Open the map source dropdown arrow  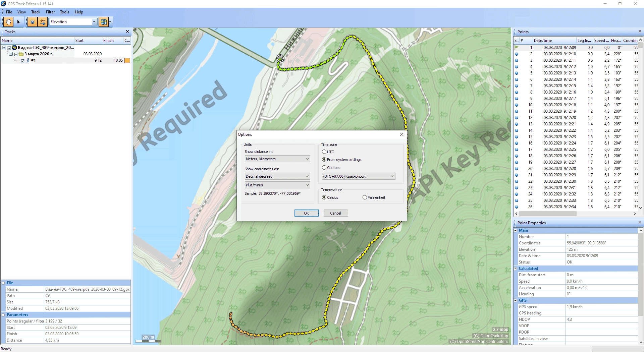point(110,22)
